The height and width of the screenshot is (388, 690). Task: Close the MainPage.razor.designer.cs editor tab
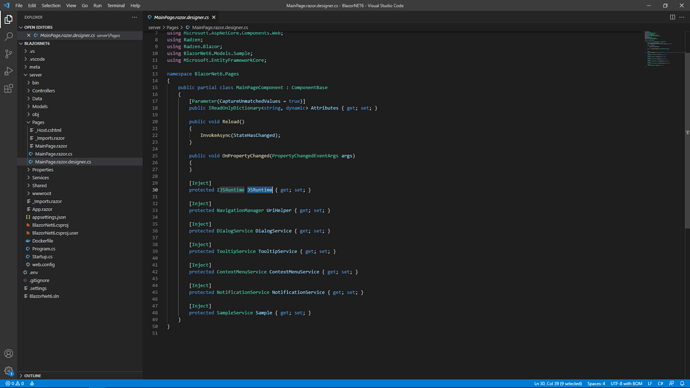(x=214, y=17)
